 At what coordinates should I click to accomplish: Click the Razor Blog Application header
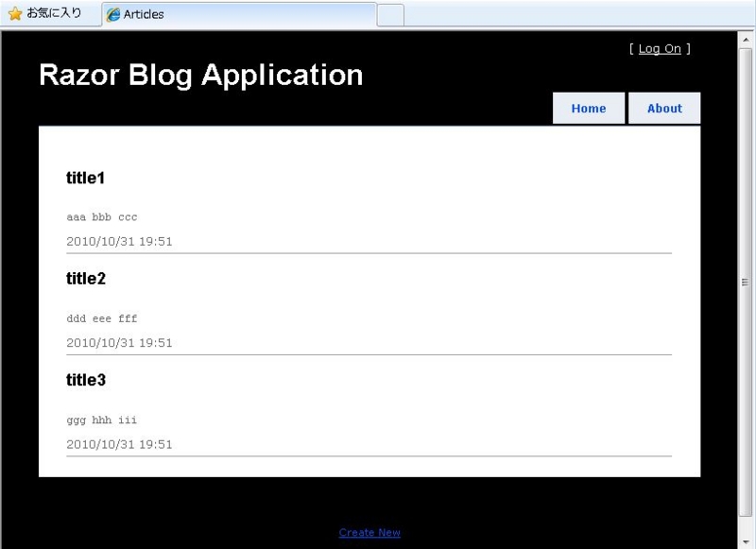200,76
